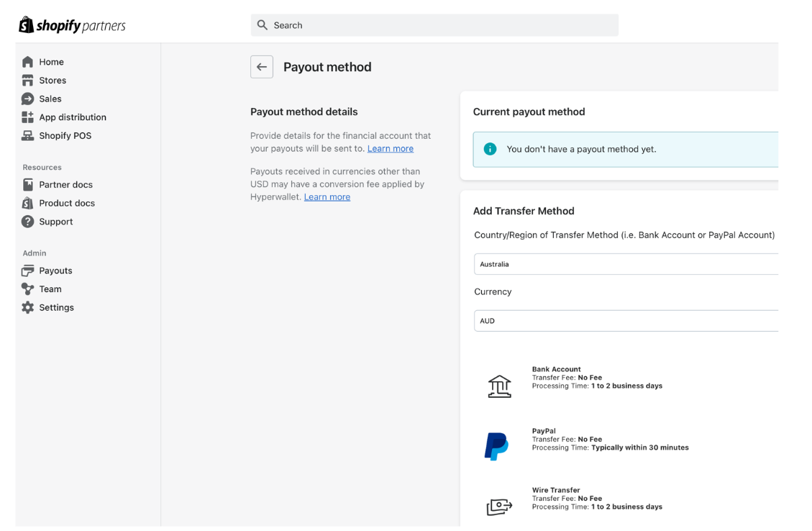Click Learn more link about payout details
The image size is (812, 531).
point(390,148)
